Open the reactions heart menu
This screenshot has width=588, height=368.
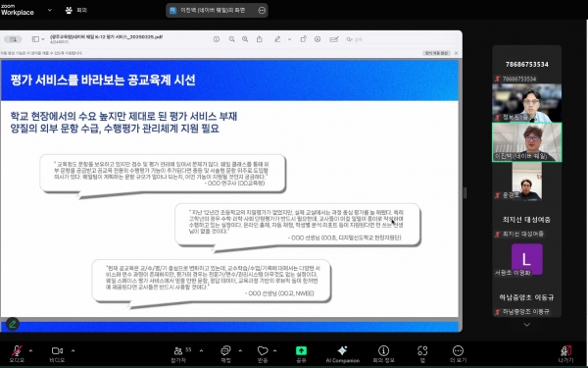click(x=263, y=353)
